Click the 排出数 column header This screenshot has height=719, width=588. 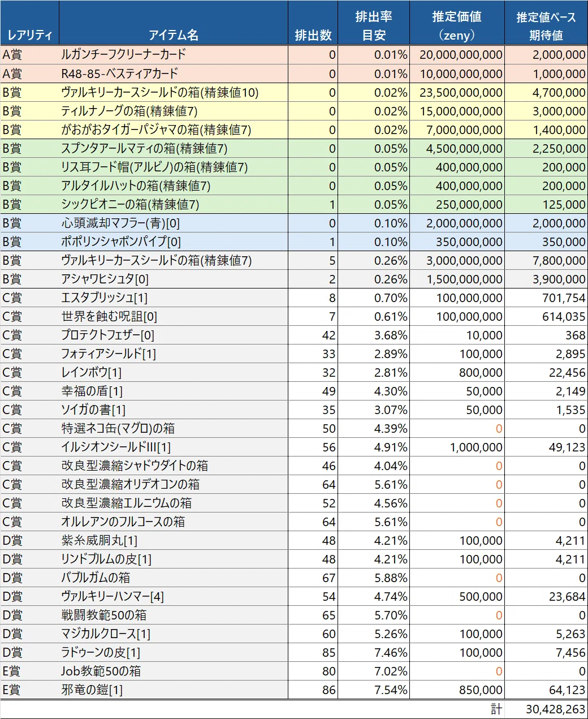point(313,23)
